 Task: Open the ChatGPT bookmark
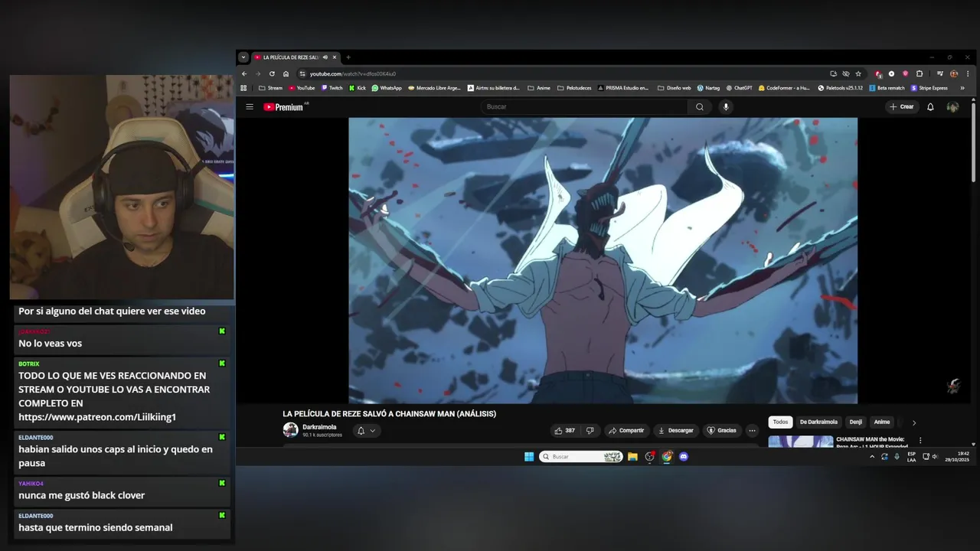(x=739, y=88)
